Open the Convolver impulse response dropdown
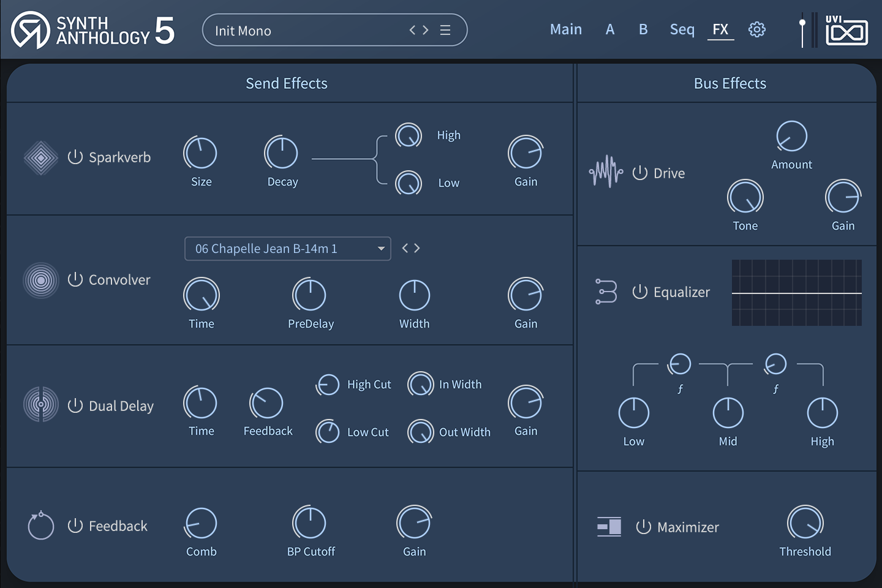 287,249
